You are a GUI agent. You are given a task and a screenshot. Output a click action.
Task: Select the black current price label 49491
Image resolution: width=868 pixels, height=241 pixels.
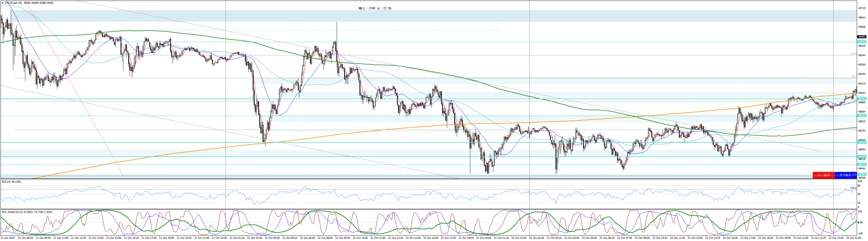[861, 37]
